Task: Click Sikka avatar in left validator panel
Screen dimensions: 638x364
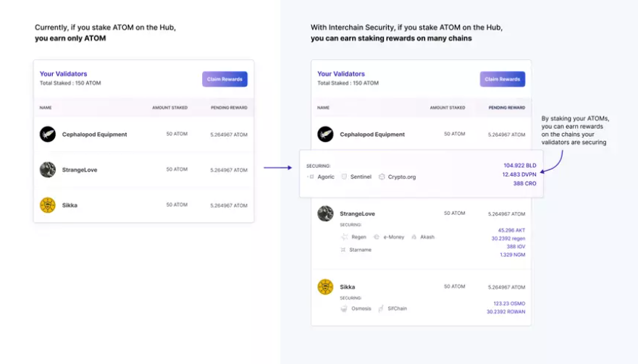Action: click(48, 206)
